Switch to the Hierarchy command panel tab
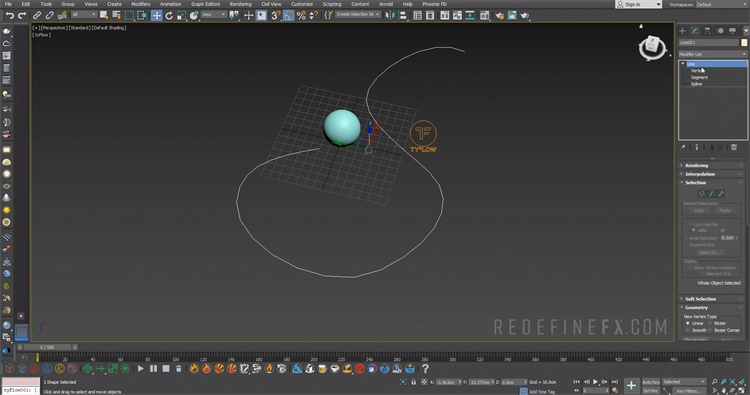Viewport: 750px width, 395px height. [707, 31]
